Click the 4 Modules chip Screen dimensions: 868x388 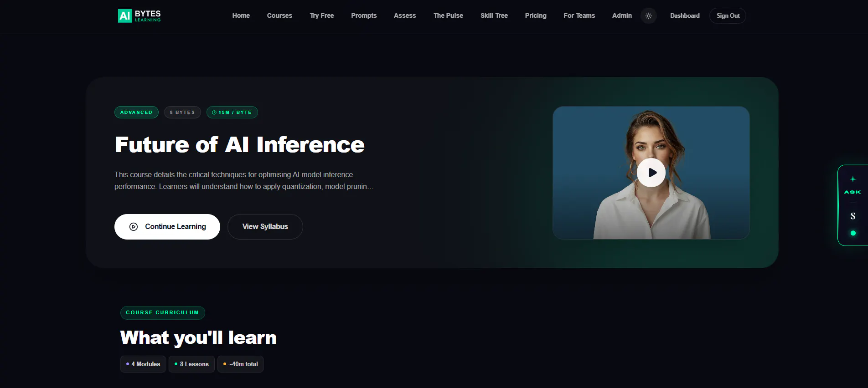(x=143, y=364)
